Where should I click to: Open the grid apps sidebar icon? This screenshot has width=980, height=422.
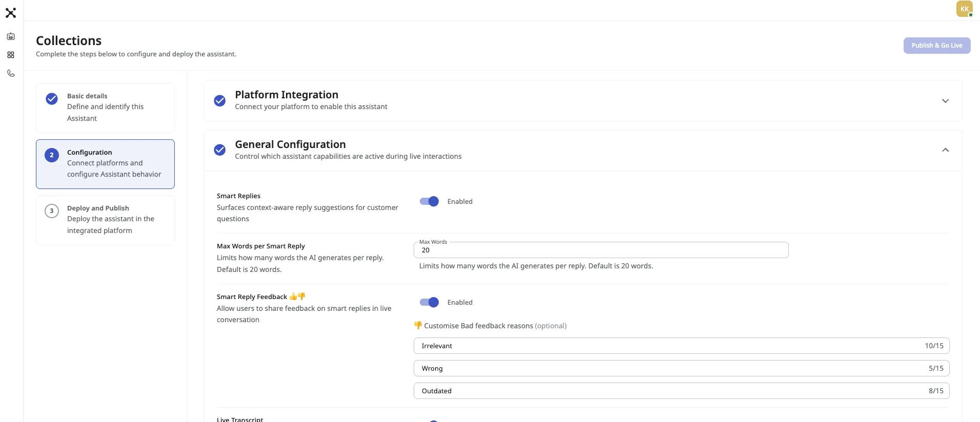[x=11, y=55]
